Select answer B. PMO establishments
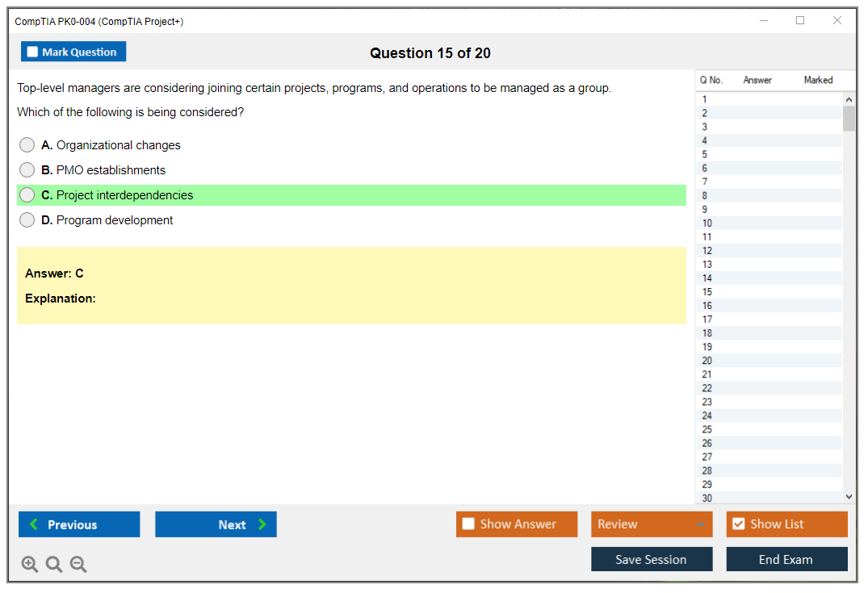 click(27, 170)
